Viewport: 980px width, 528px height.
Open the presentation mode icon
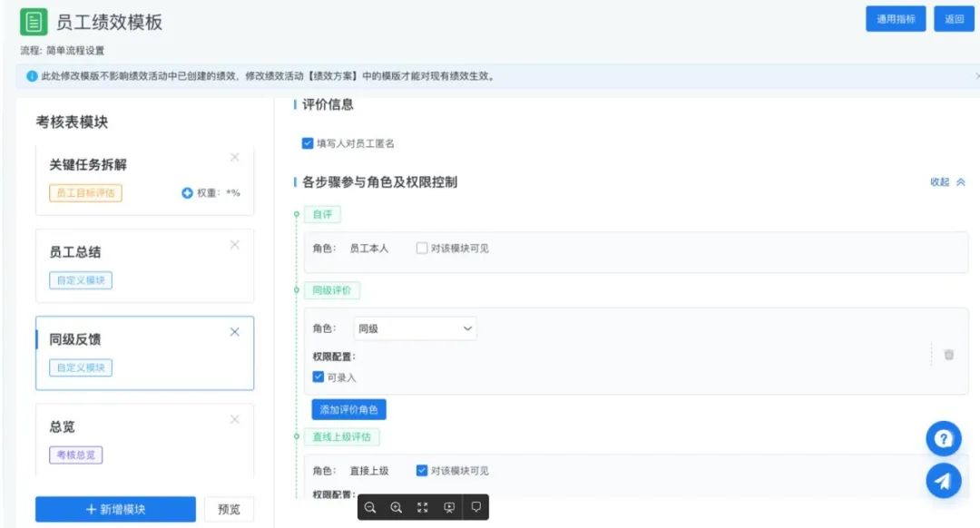click(x=448, y=507)
